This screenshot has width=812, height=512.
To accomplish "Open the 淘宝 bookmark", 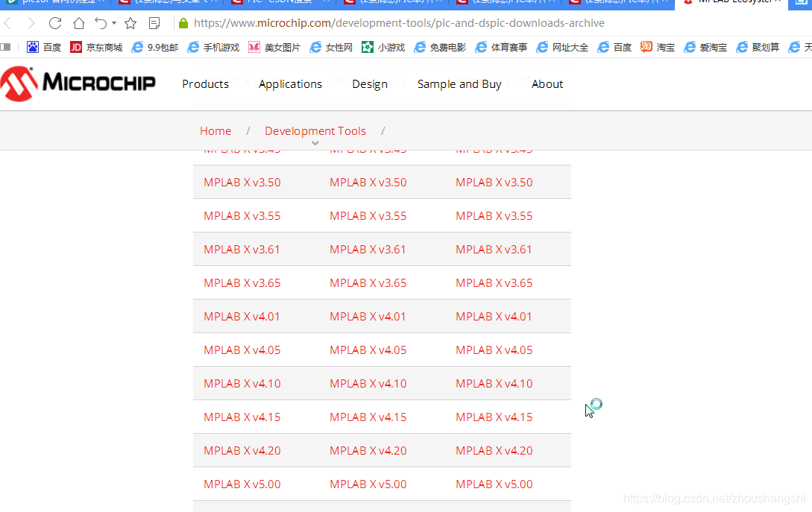I will 658,47.
